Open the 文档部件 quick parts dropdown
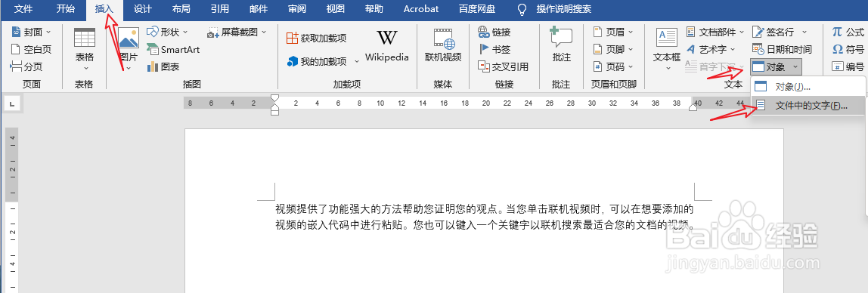 pyautogui.click(x=715, y=32)
